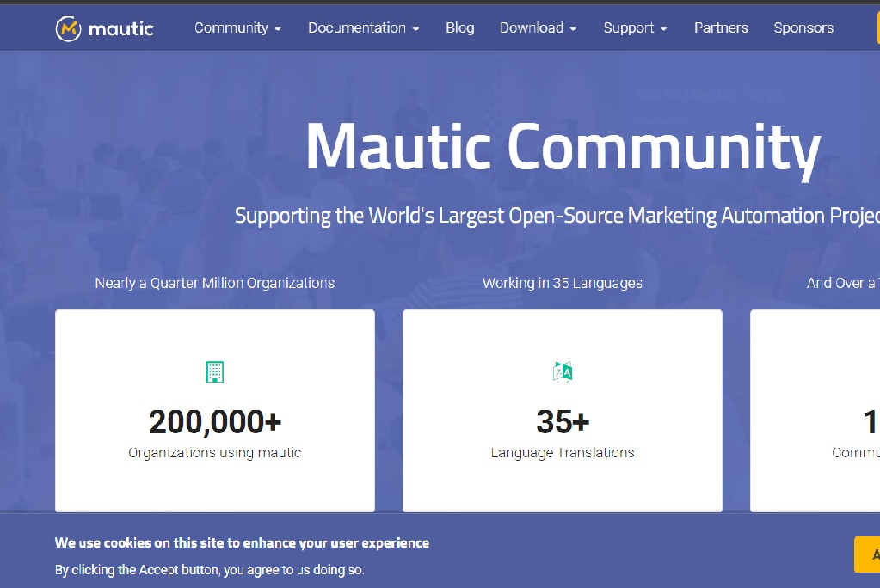Select 'Organizations using mautic' caption
This screenshot has height=588, width=880.
pyautogui.click(x=215, y=453)
